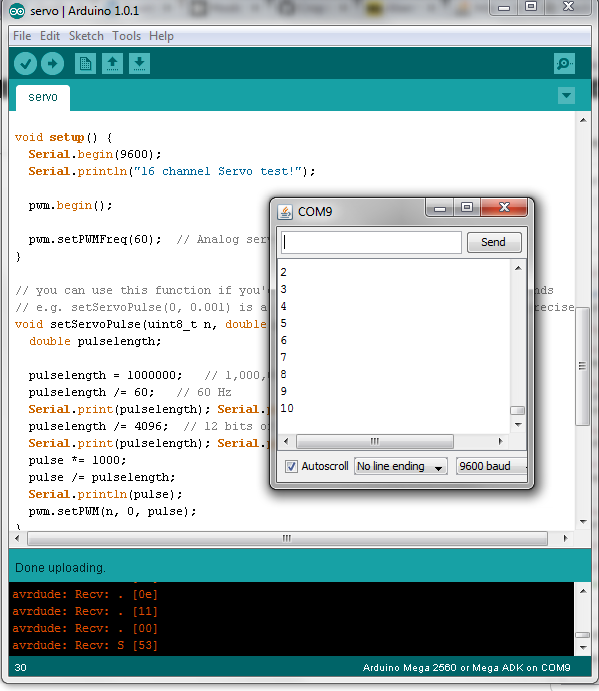Maximize the Arduino main window
This screenshot has width=599, height=691.
(x=531, y=8)
